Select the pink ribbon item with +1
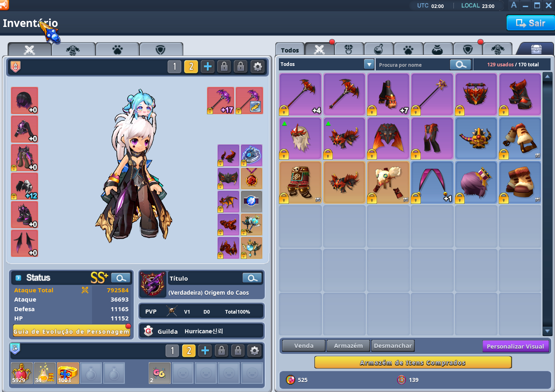555x392 pixels. (x=432, y=182)
